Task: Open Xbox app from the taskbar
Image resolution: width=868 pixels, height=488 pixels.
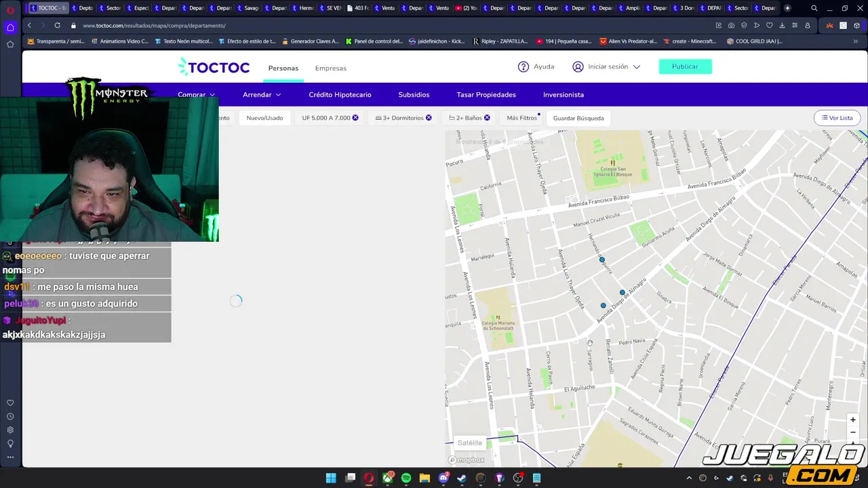Action: 387,478
